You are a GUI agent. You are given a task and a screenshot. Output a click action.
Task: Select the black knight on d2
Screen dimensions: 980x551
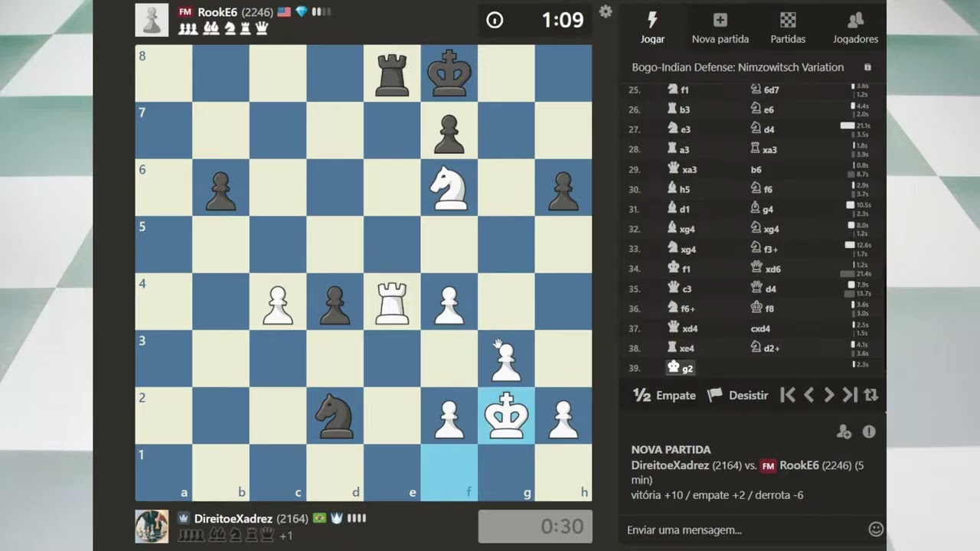pos(335,416)
